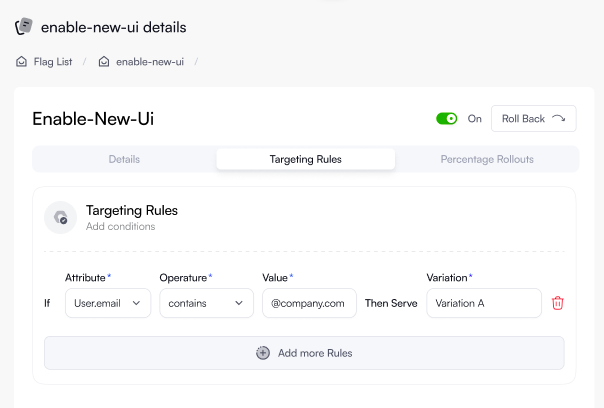Click the Targeting Rules section icon
Viewport: 604px width, 408px height.
click(62, 217)
